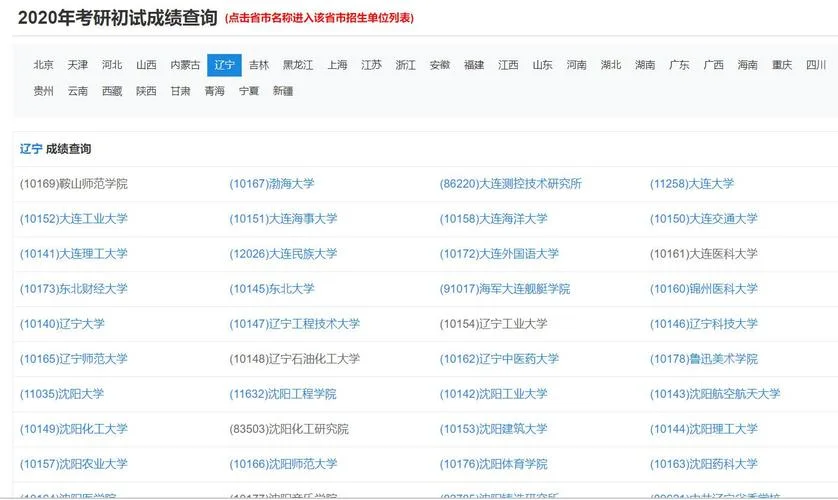Click (10178)鲁迅美术学院 link
Viewport: 838px width, 500px height.
point(703,359)
